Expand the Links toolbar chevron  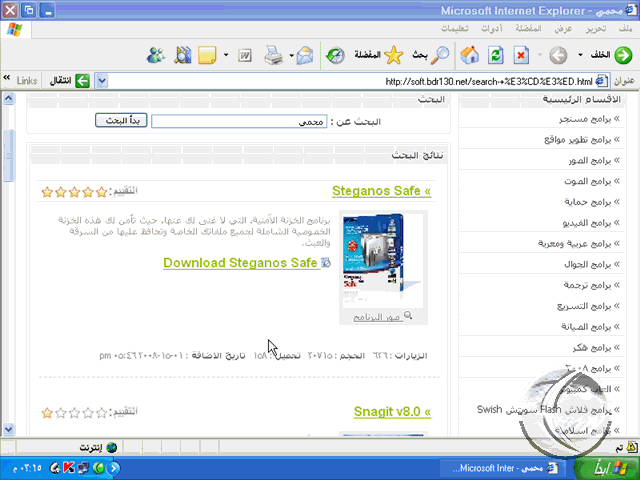click(x=7, y=77)
